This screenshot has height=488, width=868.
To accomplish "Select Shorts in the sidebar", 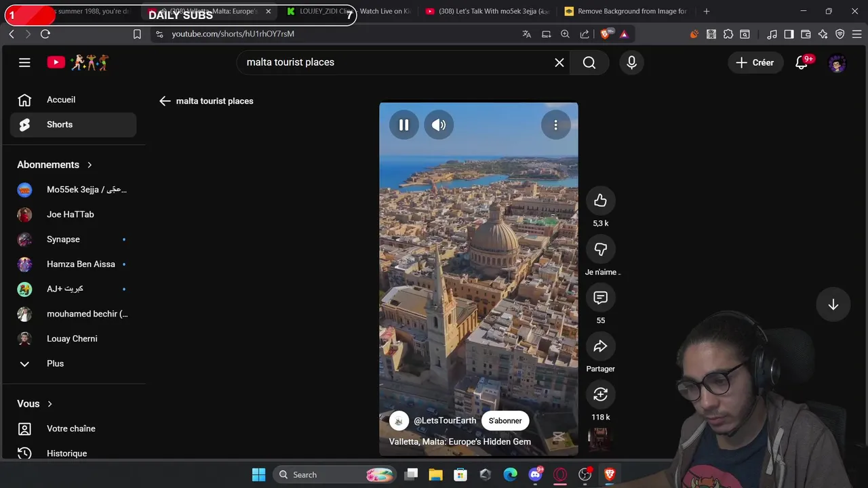I will 73,125.
